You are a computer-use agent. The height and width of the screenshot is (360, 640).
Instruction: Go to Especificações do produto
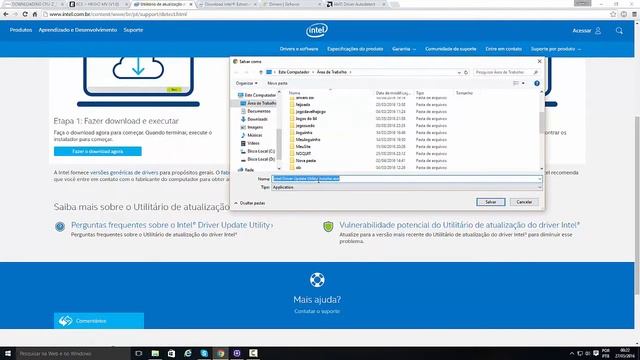click(x=355, y=49)
